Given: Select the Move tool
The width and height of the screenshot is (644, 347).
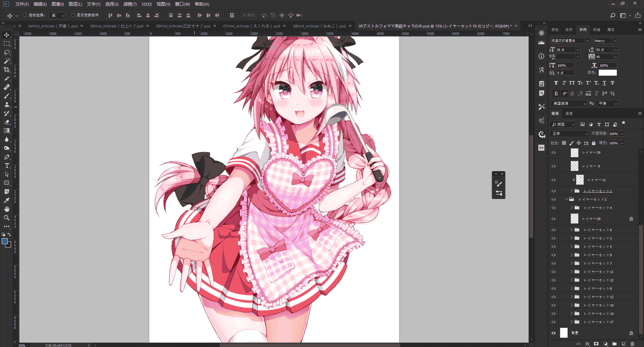Looking at the screenshot, I should tap(7, 35).
